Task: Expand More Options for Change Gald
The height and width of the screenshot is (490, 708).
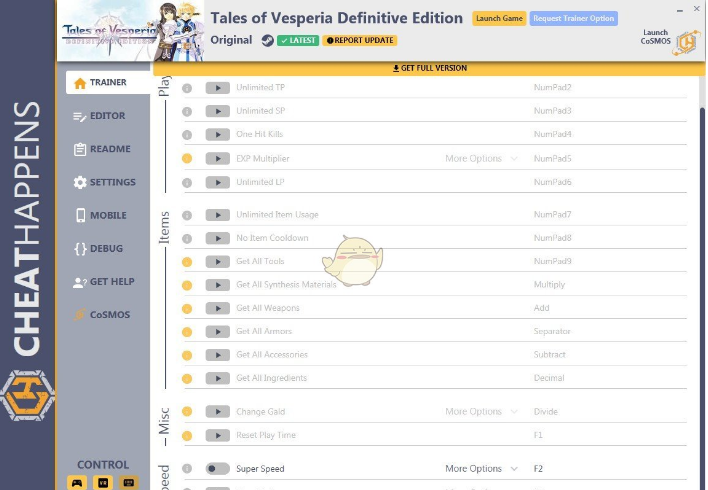Action: point(481,411)
